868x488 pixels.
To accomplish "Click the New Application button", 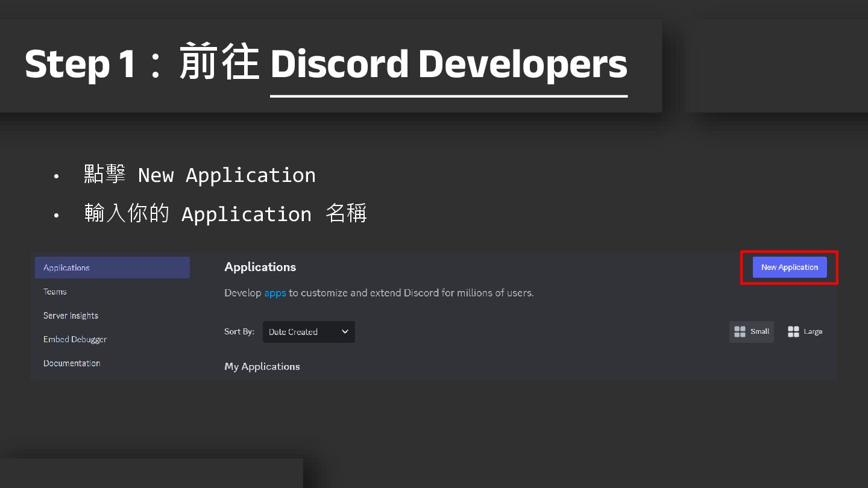I will coord(790,267).
